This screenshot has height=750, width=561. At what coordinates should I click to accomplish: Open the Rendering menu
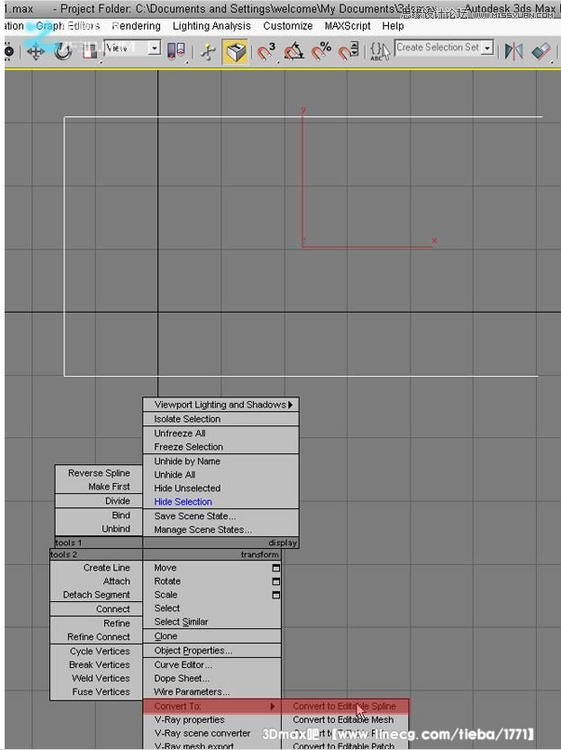(x=136, y=26)
